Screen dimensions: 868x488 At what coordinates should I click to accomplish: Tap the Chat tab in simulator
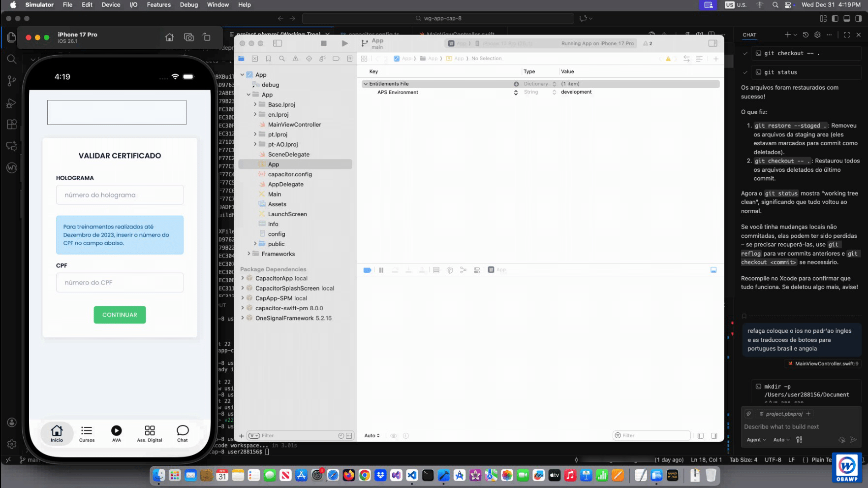(x=183, y=433)
